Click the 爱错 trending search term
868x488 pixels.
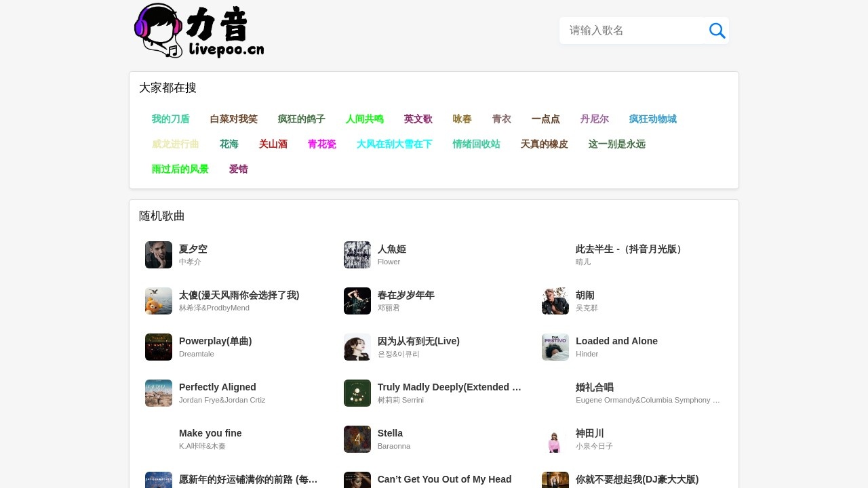(x=238, y=169)
